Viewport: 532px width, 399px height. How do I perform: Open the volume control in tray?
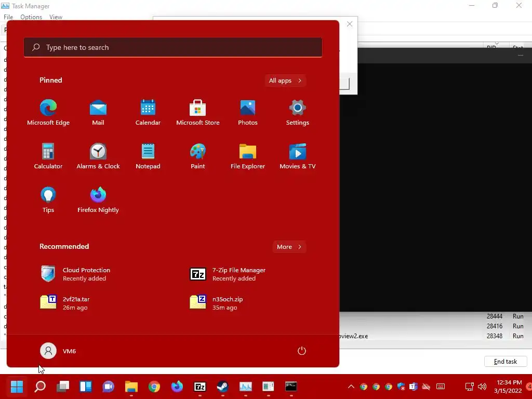(x=482, y=387)
